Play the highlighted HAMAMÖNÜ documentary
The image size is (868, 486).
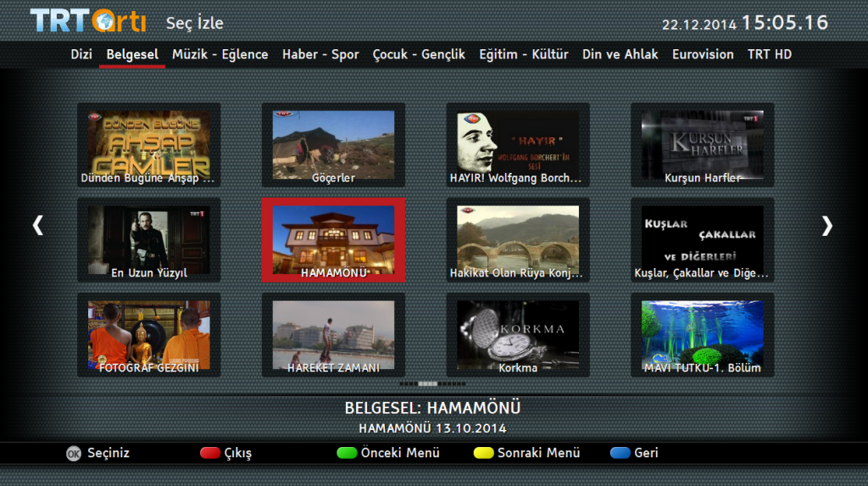click(333, 240)
